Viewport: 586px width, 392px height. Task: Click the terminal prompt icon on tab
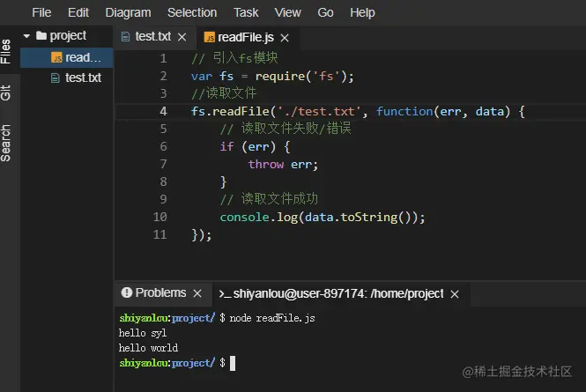(225, 294)
